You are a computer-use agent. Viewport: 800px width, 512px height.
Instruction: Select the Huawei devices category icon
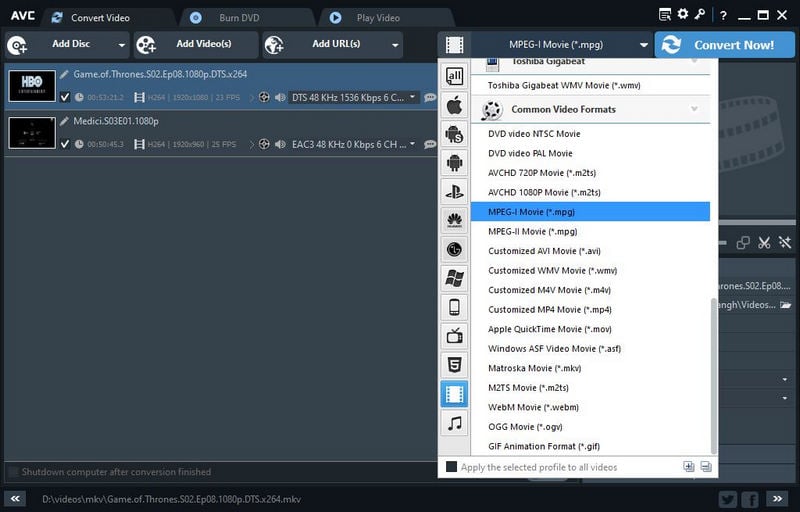click(x=454, y=220)
